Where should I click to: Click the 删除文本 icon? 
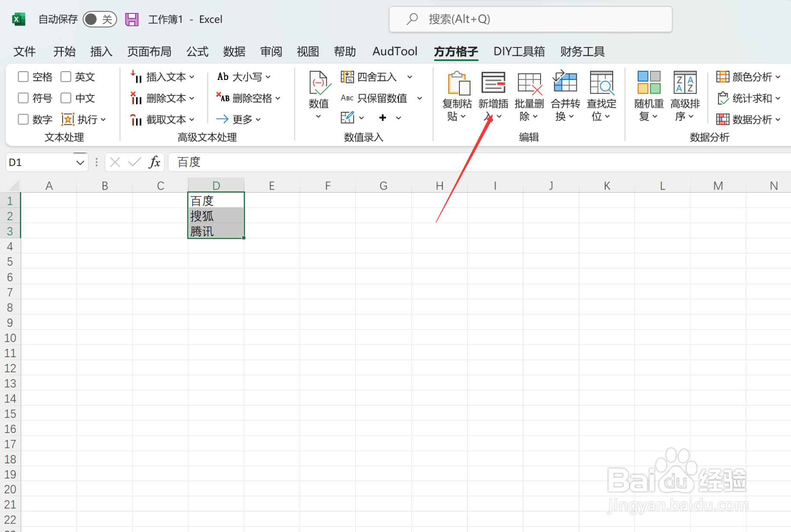pyautogui.click(x=136, y=98)
